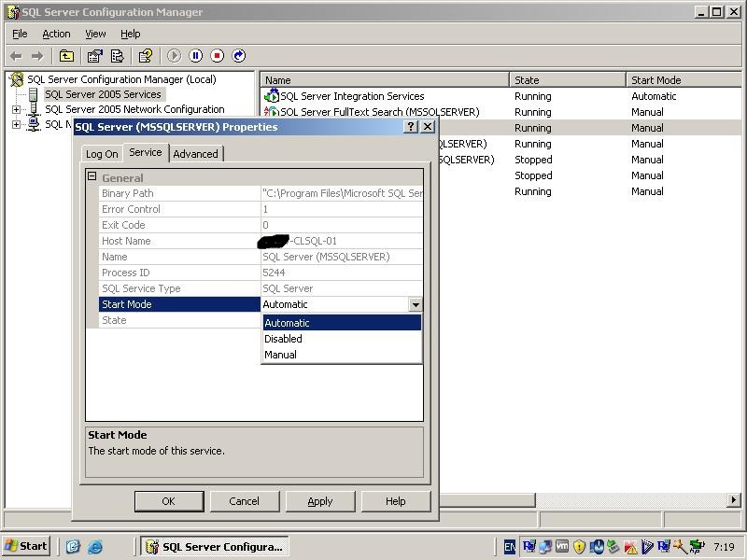Click the Pause Service toolbar icon
The height and width of the screenshot is (560, 747).
click(x=196, y=56)
